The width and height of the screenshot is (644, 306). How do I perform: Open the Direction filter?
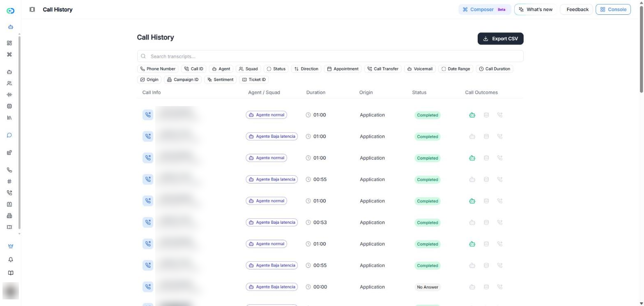coord(306,69)
